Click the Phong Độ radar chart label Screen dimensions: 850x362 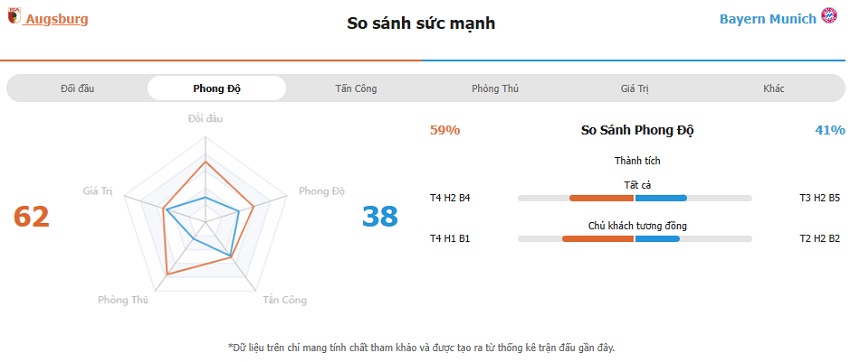[321, 191]
